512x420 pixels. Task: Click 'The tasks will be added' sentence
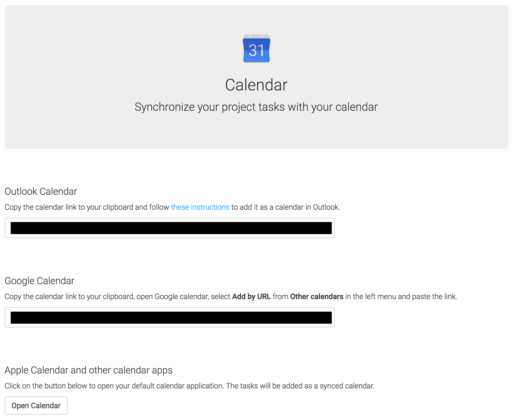pos(300,386)
